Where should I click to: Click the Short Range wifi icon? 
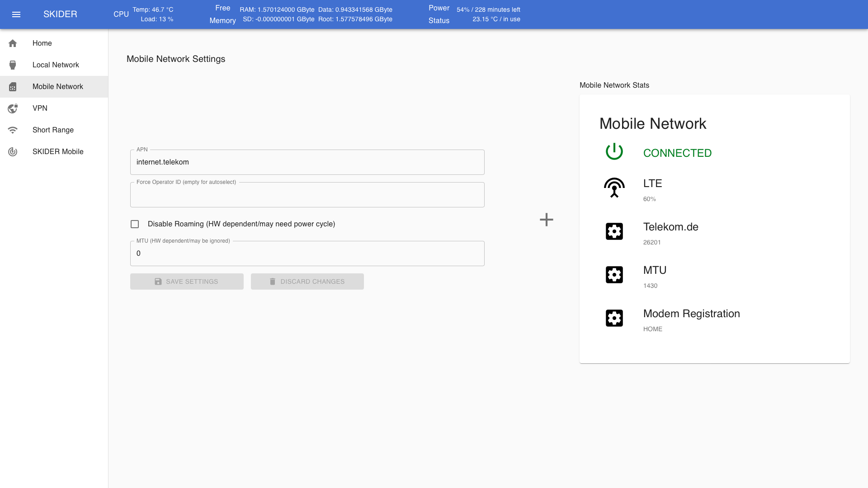[x=13, y=130]
